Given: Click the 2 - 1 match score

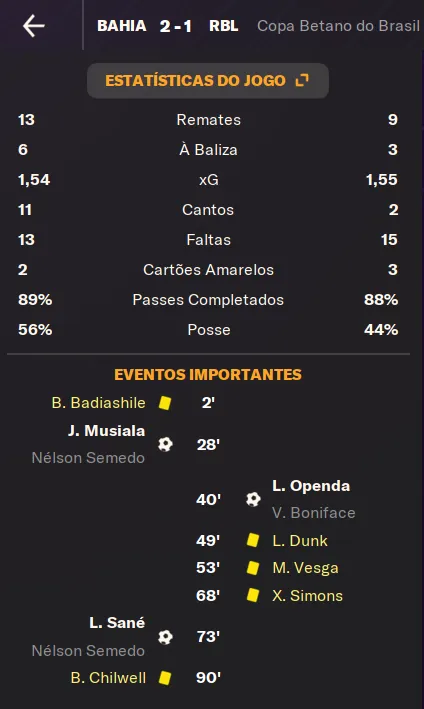Looking at the screenshot, I should [x=176, y=26].
